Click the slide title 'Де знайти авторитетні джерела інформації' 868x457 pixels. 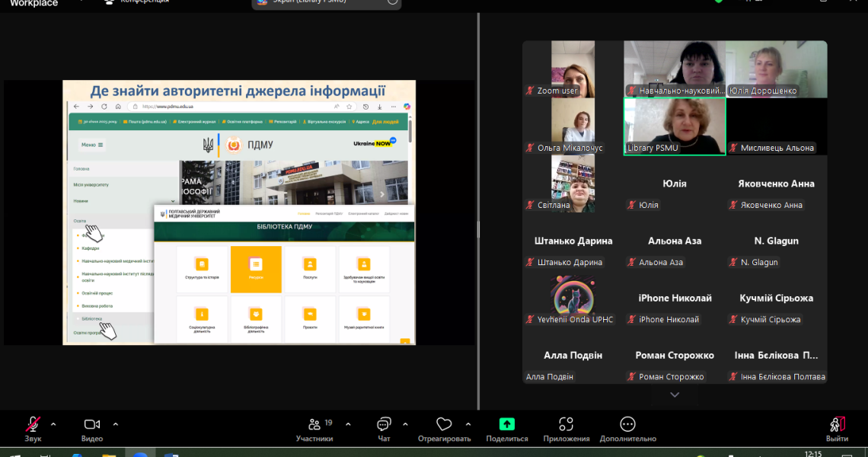tap(238, 91)
